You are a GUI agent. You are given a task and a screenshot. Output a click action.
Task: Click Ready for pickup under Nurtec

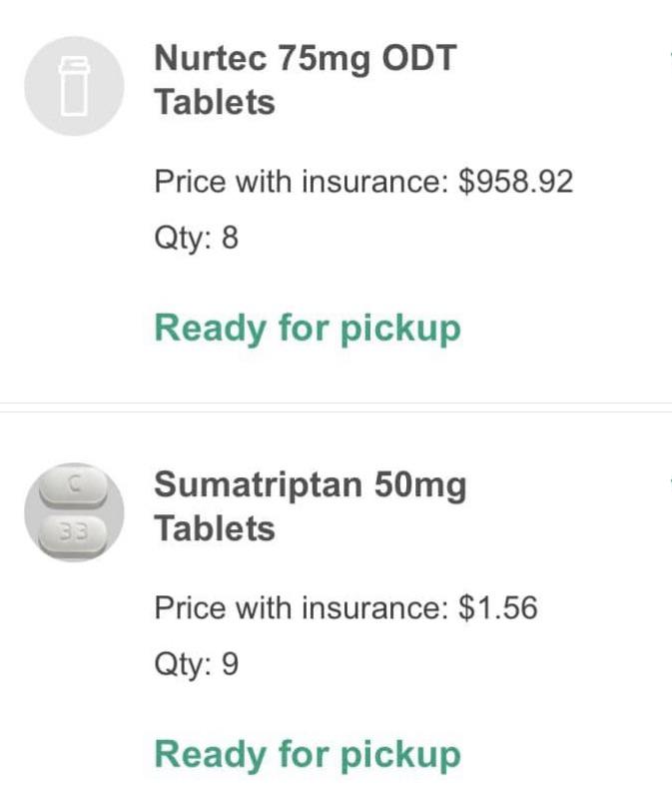(306, 328)
